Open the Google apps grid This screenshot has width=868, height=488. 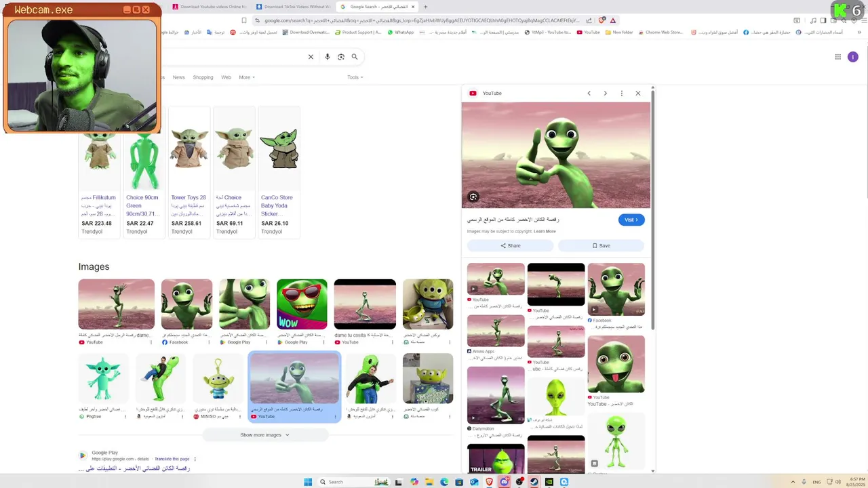pos(838,57)
